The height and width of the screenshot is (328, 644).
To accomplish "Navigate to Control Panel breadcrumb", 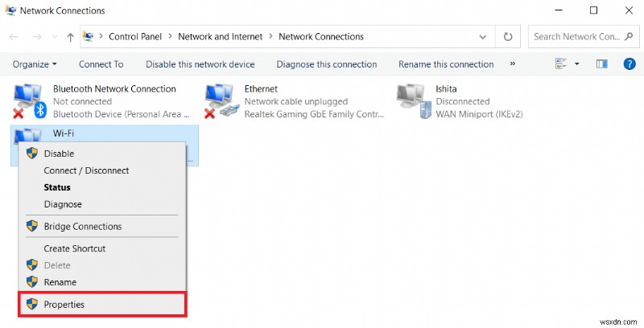I will [x=135, y=36].
